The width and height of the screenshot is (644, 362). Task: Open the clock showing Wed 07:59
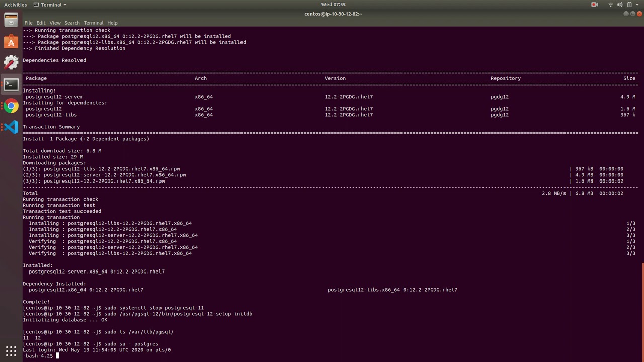[x=333, y=5]
